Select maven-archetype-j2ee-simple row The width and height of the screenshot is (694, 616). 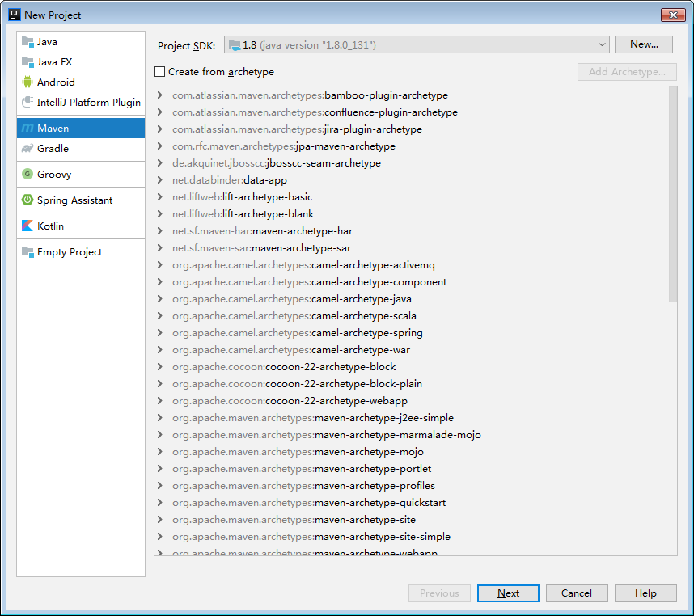[x=412, y=417]
